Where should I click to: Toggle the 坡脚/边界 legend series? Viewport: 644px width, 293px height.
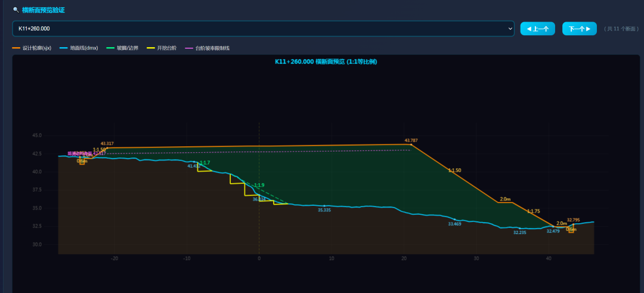pyautogui.click(x=122, y=48)
